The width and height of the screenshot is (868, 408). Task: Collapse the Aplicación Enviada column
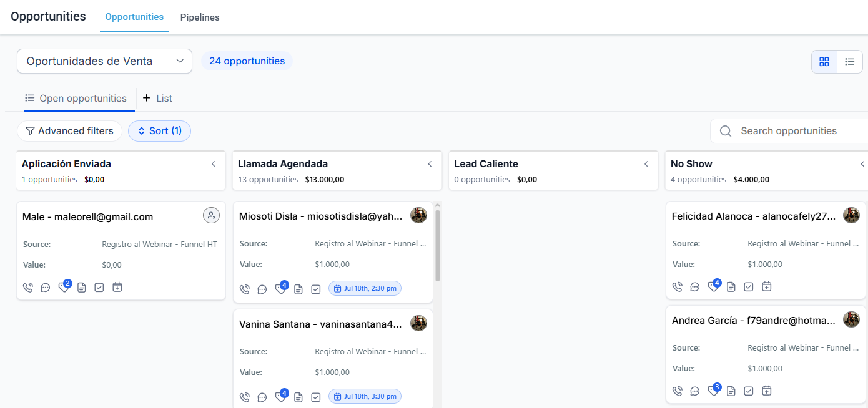[214, 164]
